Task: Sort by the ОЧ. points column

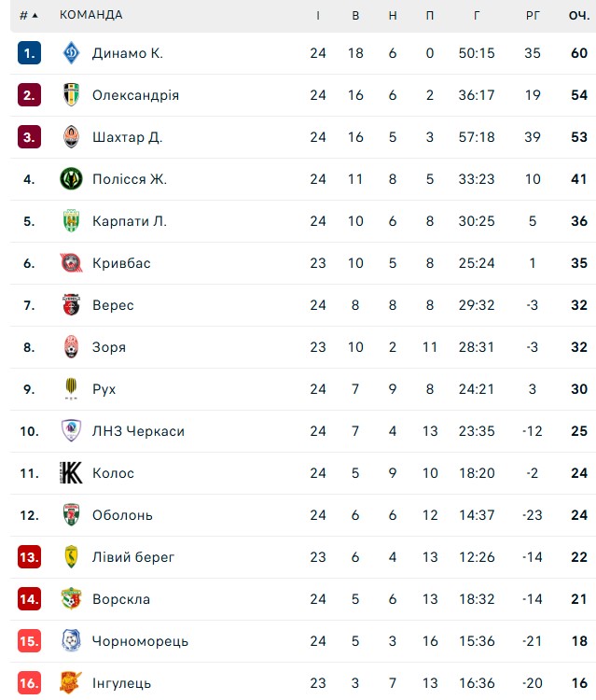Action: pos(579,16)
